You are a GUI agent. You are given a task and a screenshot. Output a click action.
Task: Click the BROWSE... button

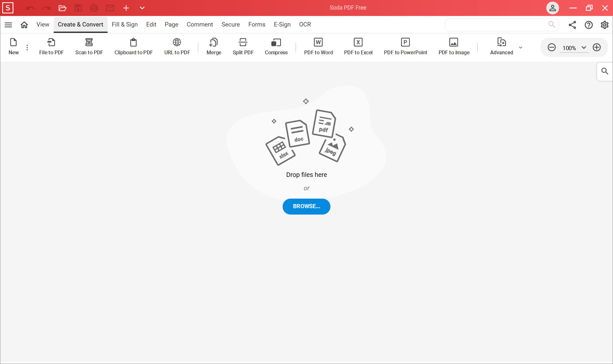click(306, 207)
